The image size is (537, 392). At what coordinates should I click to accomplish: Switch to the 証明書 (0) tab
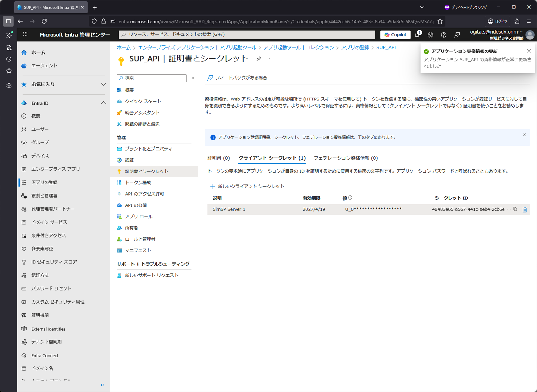[218, 158]
